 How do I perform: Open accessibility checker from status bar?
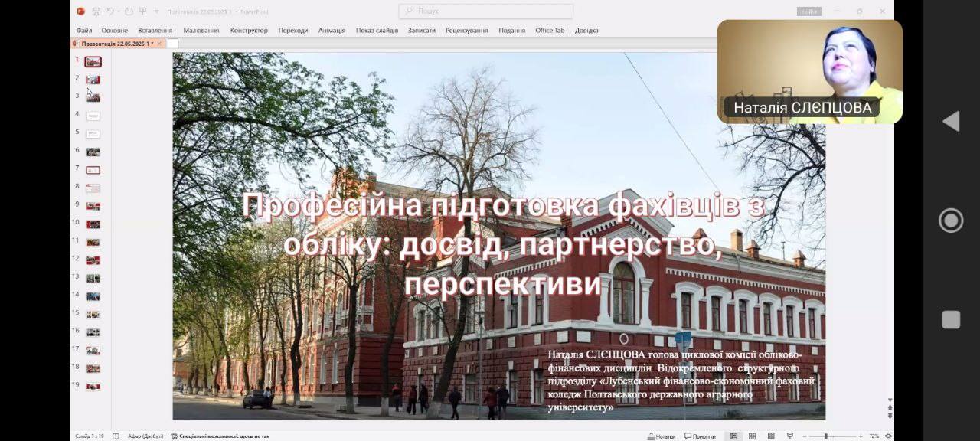pyautogui.click(x=220, y=436)
